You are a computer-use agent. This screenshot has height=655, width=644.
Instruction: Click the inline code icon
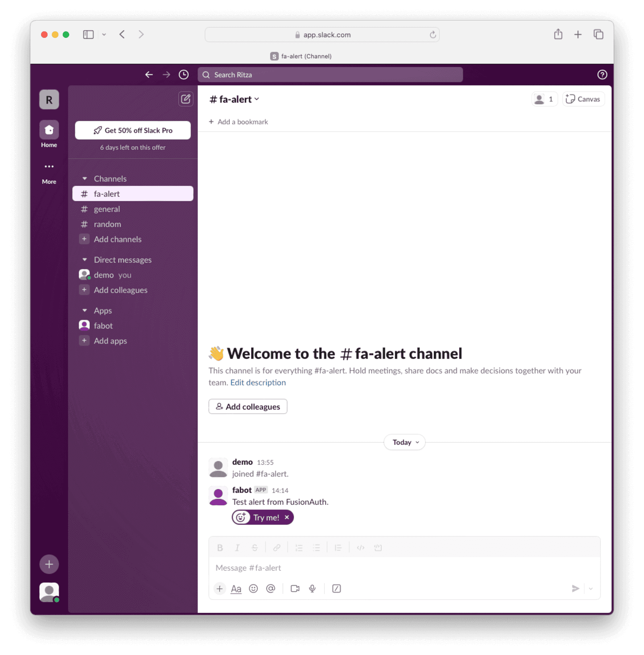click(360, 548)
